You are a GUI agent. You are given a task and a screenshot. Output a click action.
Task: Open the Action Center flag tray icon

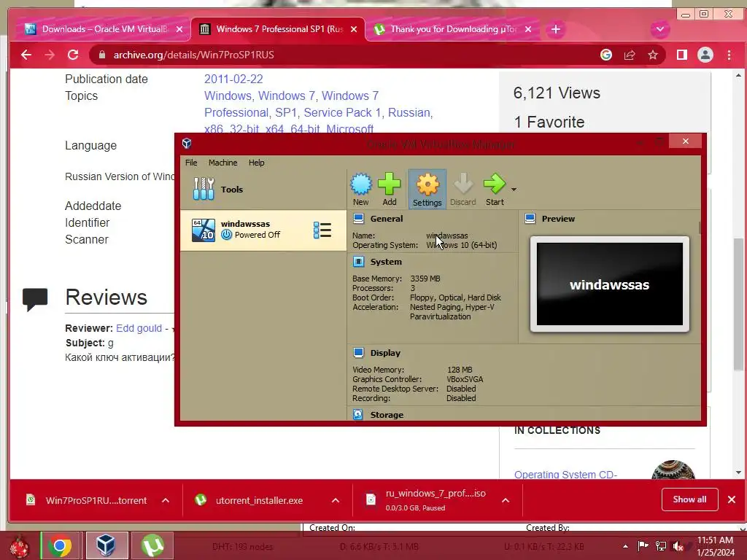click(643, 546)
